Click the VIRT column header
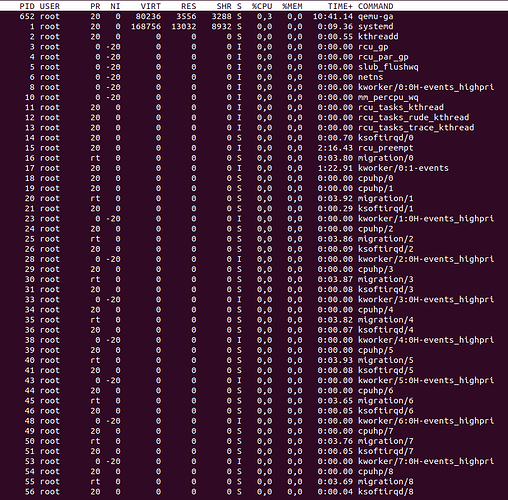Screen dimensions: 508x500 (151, 6)
